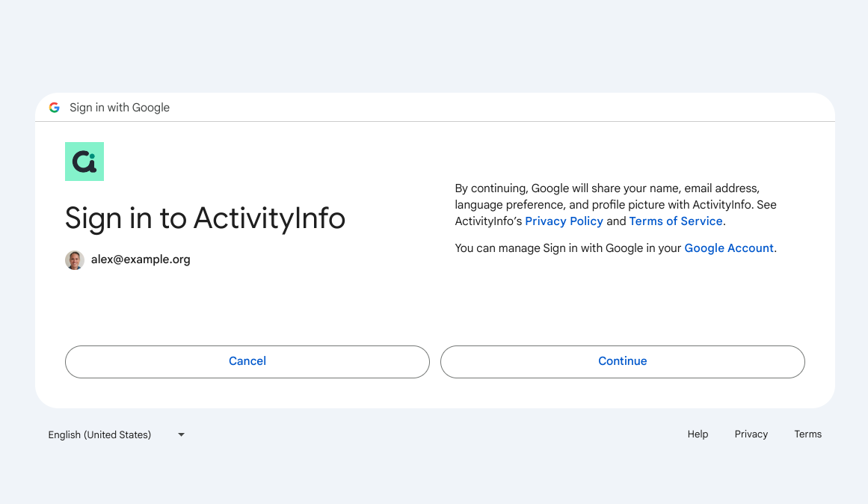The image size is (868, 504).
Task: Click the 'You can manage Sign in' sentence
Action: click(x=615, y=248)
